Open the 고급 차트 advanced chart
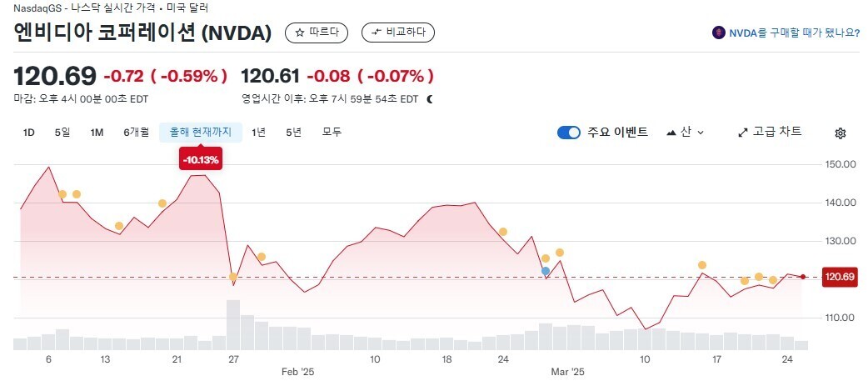This screenshot has width=868, height=381. pos(770,133)
